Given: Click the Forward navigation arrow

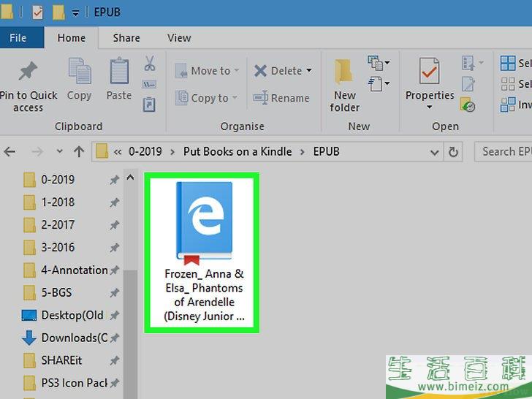Looking at the screenshot, I should pos(37,151).
